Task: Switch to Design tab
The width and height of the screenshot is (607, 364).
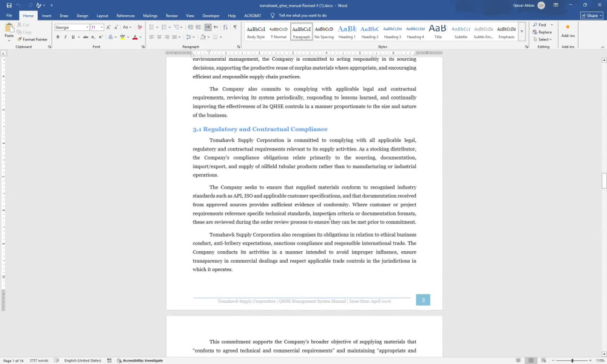Action: 83,16
